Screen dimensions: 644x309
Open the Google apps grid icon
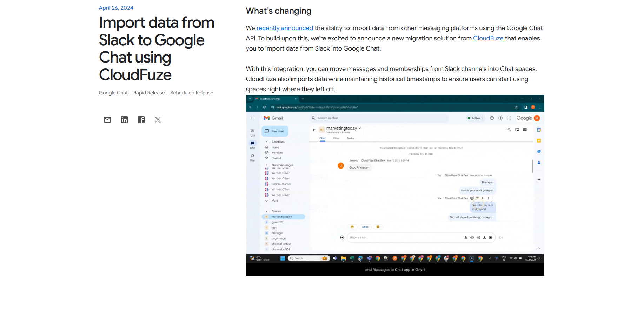(x=509, y=118)
